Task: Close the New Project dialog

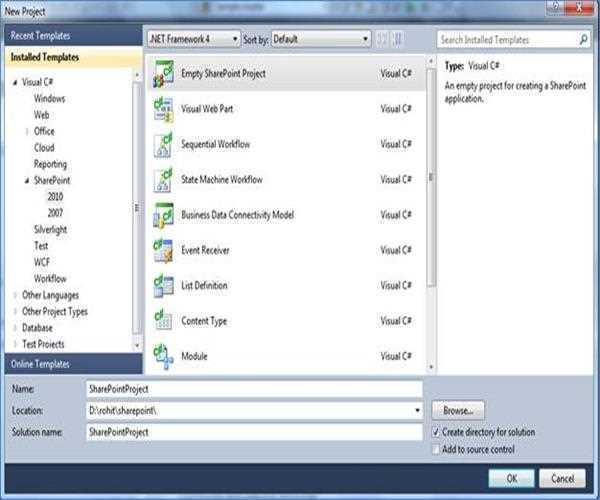Action: [x=580, y=7]
